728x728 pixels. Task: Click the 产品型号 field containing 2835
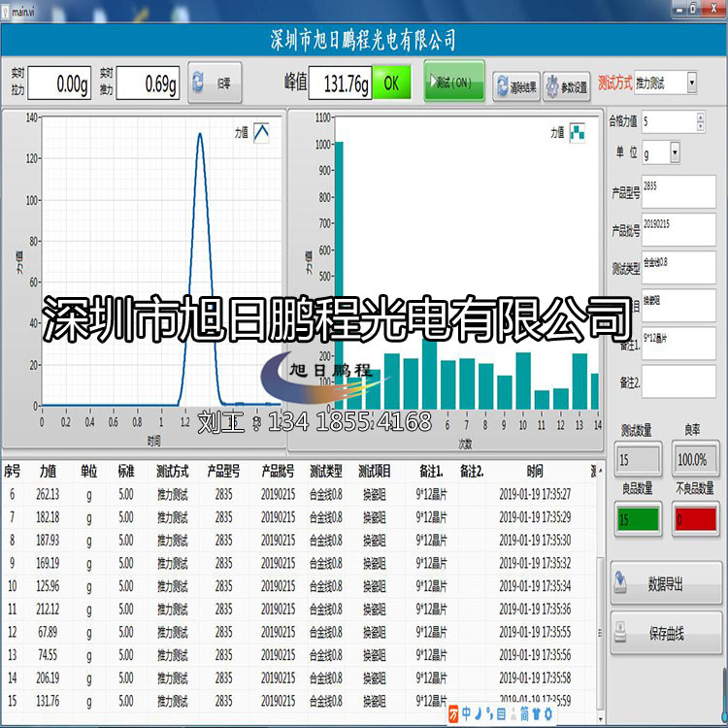[x=678, y=191]
